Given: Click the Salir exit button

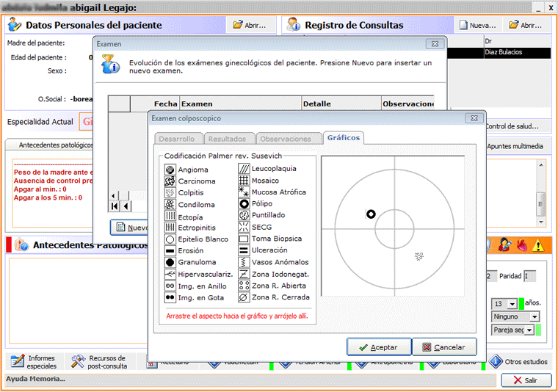Looking at the screenshot, I should (x=526, y=380).
